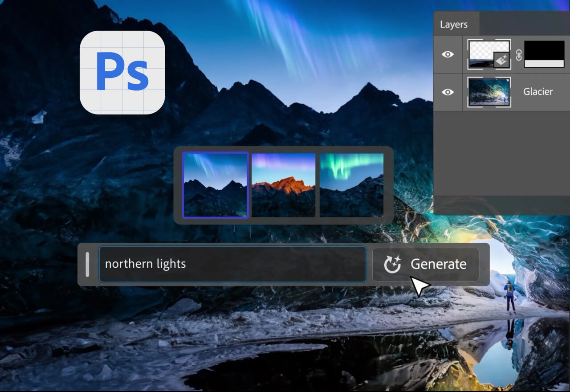Select the Glacier layer by its name

tap(537, 92)
